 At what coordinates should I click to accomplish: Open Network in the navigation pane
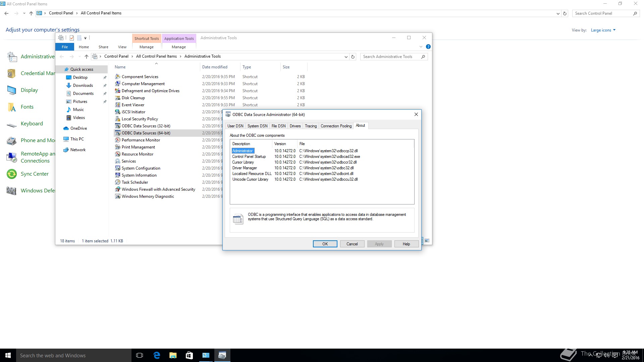click(x=78, y=150)
